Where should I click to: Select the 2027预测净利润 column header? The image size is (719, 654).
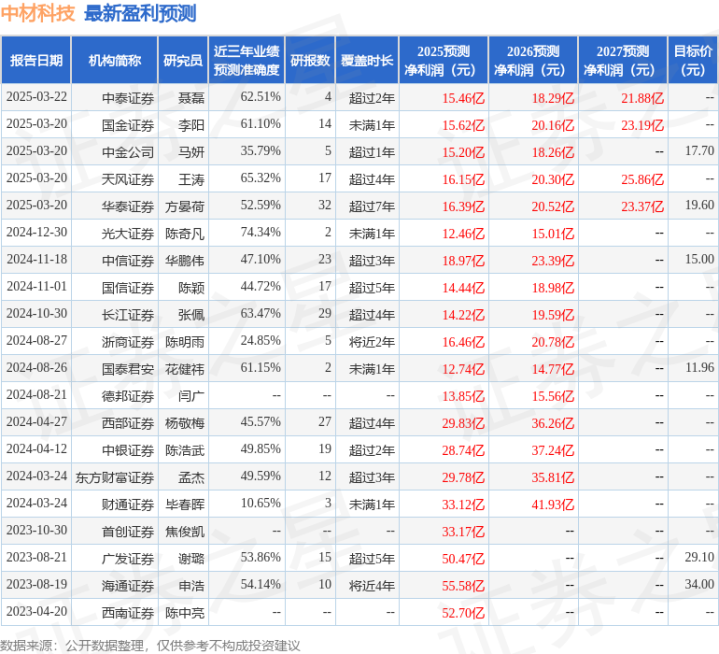point(623,60)
